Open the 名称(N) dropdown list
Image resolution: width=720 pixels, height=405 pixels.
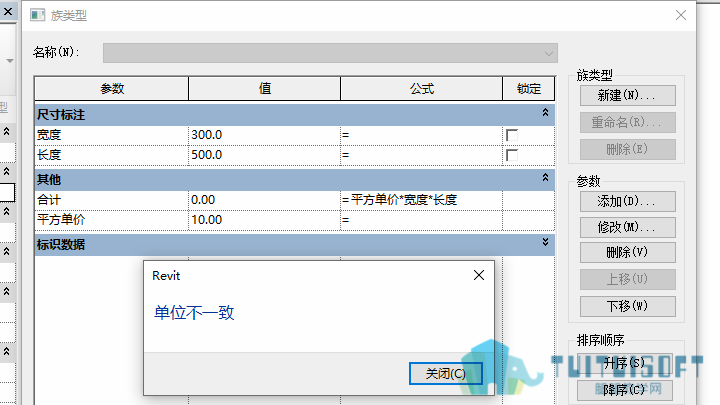[330, 53]
